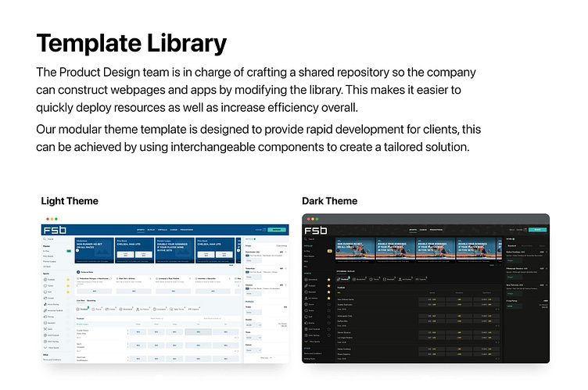Image resolution: width=588 pixels, height=390 pixels.
Task: Click the FSB logo in Light Theme mockup
Action: [x=55, y=231]
